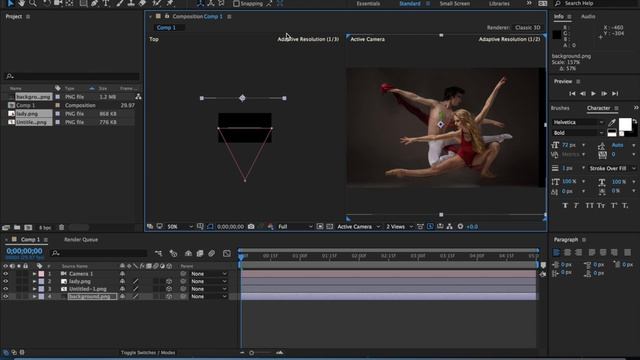Viewport: 640px width, 360px height.
Task: Delete selected project item with trash
Action: click(62, 227)
